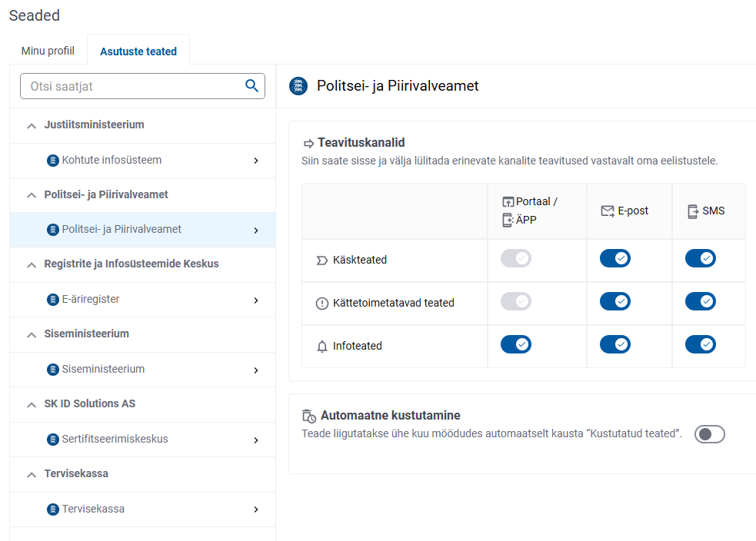Click the Infoteated row label

pyautogui.click(x=358, y=346)
